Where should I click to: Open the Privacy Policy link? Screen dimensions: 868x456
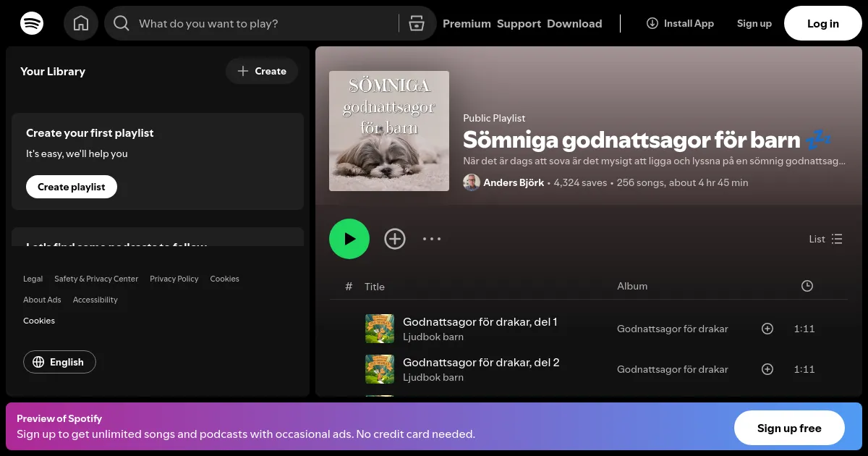[x=174, y=279]
